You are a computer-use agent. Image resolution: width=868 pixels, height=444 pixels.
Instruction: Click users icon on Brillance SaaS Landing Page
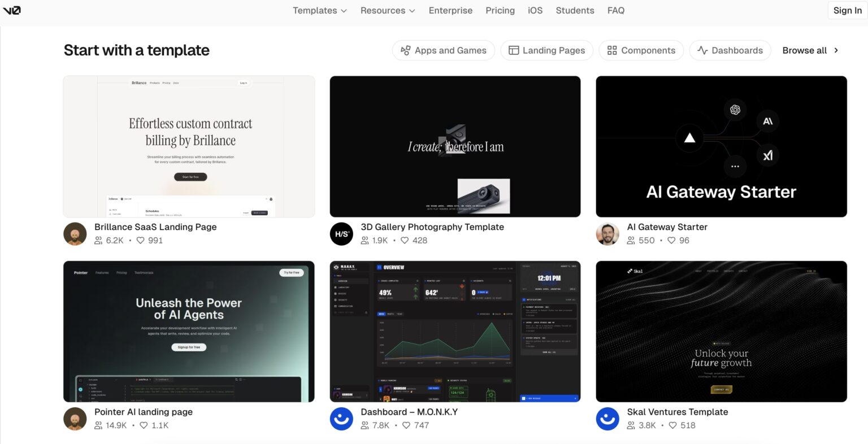[x=99, y=241]
